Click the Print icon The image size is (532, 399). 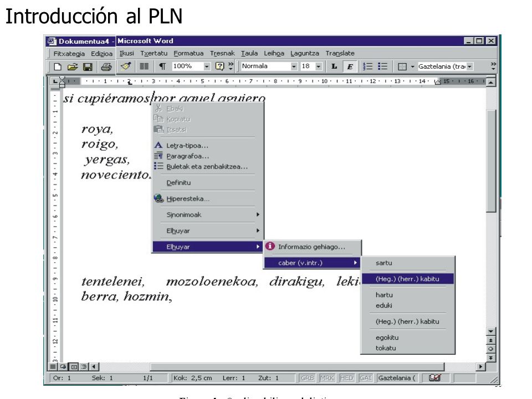(x=106, y=67)
